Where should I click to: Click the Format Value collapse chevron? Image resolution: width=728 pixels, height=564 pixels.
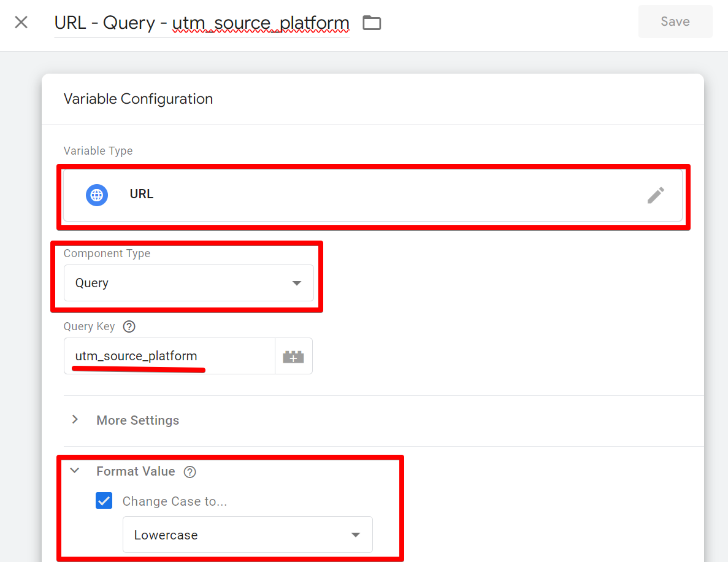74,471
